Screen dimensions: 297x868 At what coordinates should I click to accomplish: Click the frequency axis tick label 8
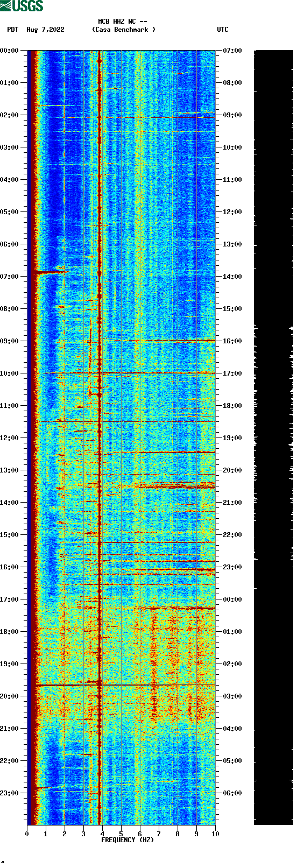click(x=178, y=834)
